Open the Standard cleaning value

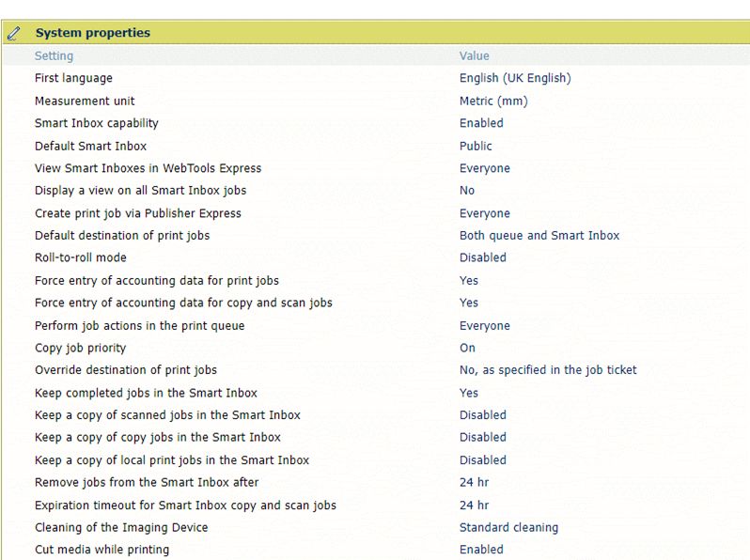click(x=508, y=527)
